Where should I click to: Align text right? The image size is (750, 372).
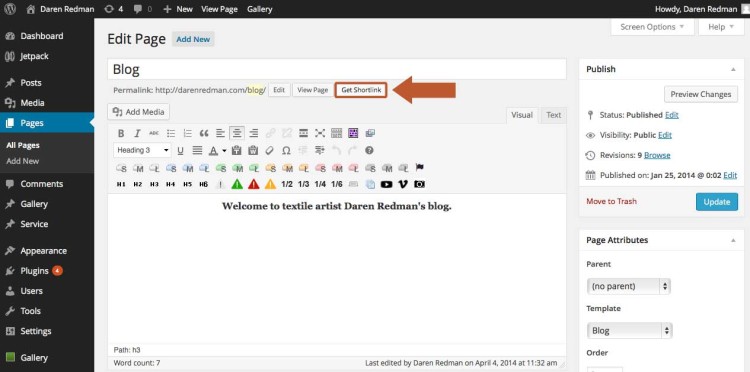click(254, 133)
